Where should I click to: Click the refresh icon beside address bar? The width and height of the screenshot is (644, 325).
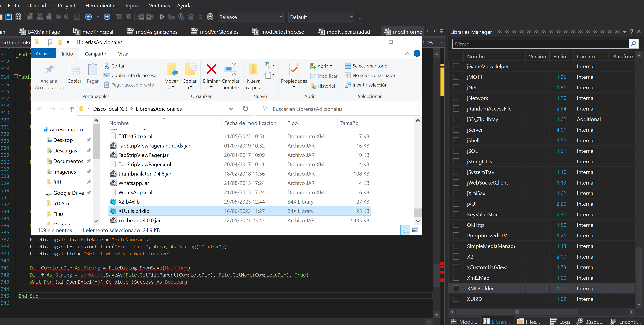pyautogui.click(x=245, y=109)
